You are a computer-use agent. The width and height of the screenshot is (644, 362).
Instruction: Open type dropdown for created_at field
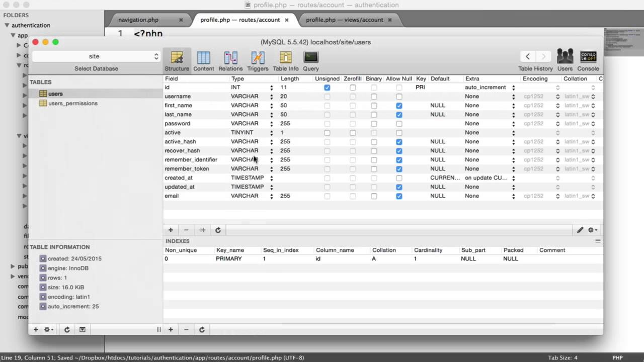point(271,178)
